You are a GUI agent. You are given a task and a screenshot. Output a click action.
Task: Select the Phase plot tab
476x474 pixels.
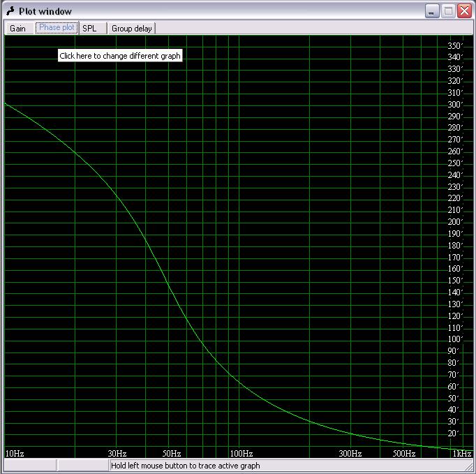click(x=57, y=28)
